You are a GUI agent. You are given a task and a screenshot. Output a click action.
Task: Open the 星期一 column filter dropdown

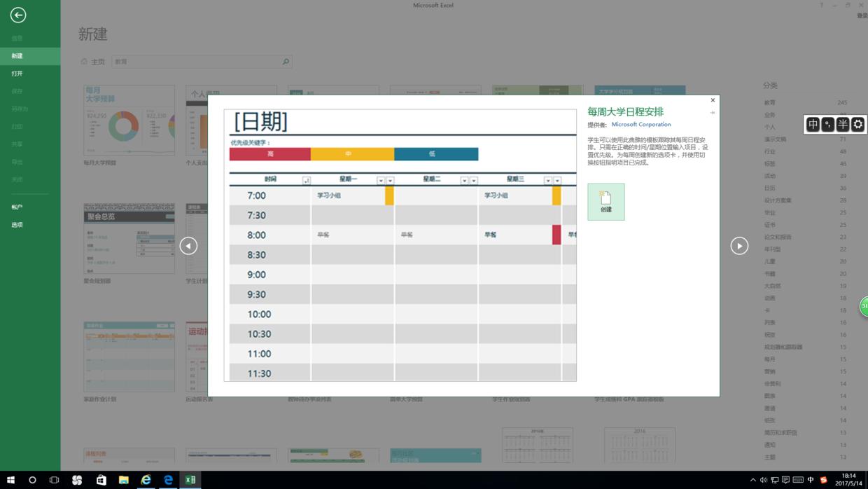(381, 179)
